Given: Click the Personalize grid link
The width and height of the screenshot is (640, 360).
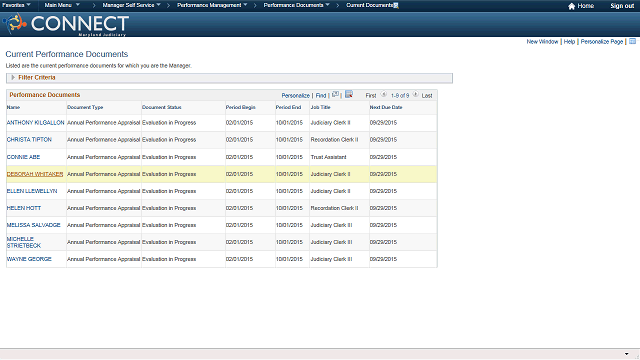Looking at the screenshot, I should tap(296, 95).
